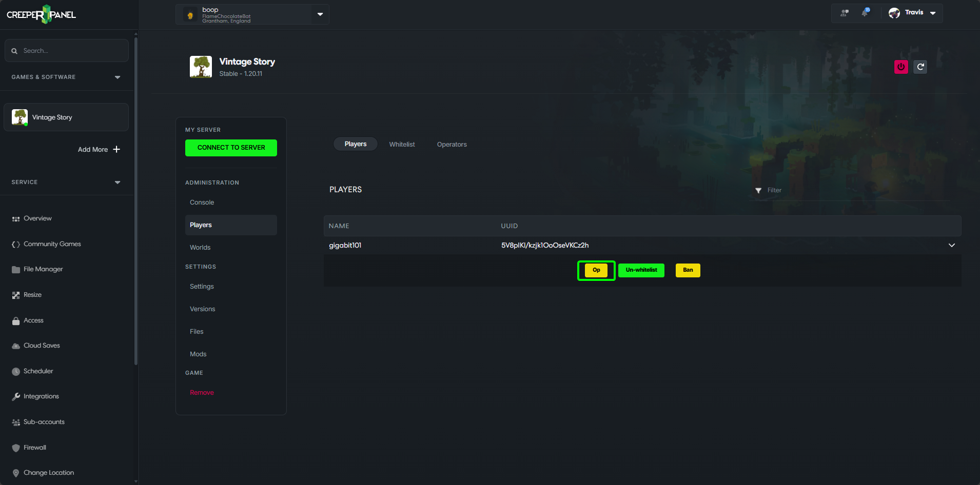Open the Scheduler page
Screen dimensions: 980x485
(38, 371)
